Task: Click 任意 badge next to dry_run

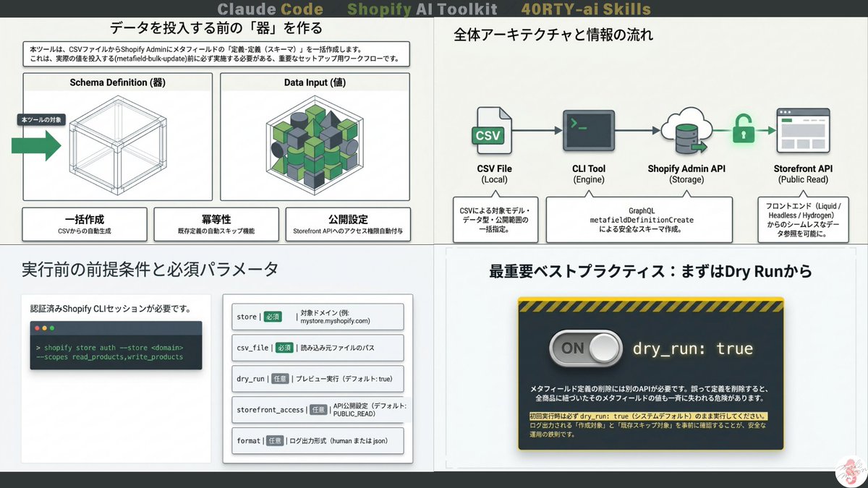Action: (280, 378)
